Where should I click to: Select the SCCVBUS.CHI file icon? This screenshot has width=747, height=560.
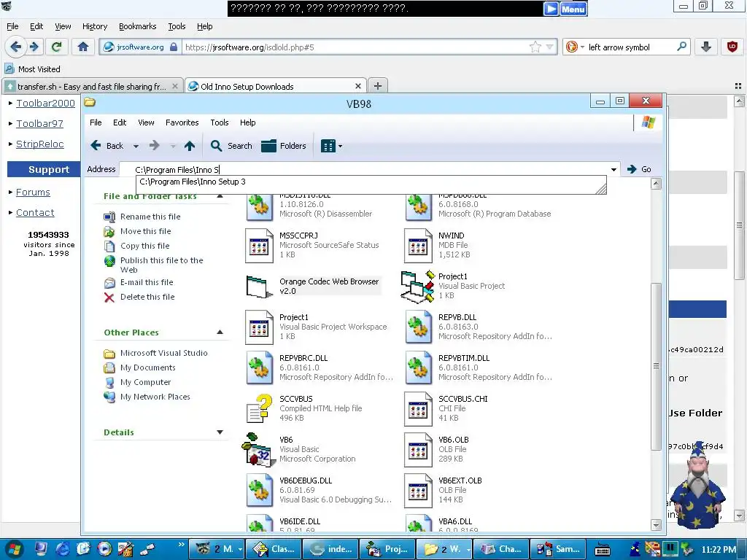418,409
